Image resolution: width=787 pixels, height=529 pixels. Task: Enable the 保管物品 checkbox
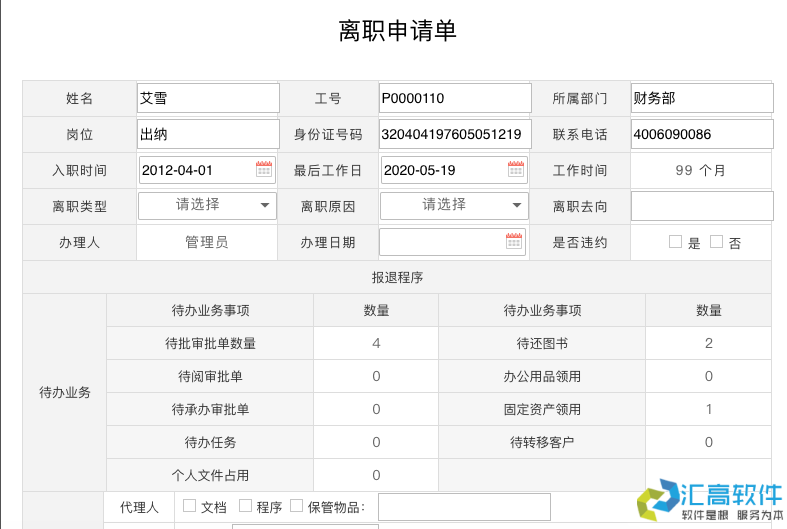pos(297,506)
